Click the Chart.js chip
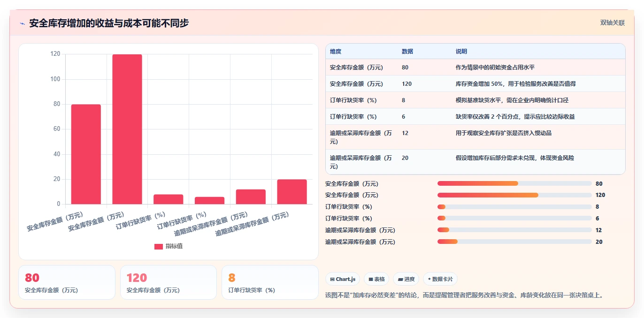The width and height of the screenshot is (644, 318). click(343, 279)
